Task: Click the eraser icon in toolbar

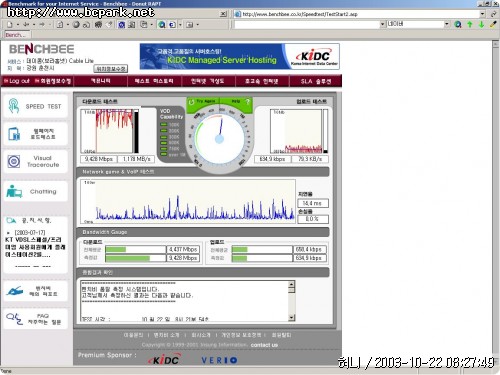Action: pyautogui.click(x=109, y=24)
